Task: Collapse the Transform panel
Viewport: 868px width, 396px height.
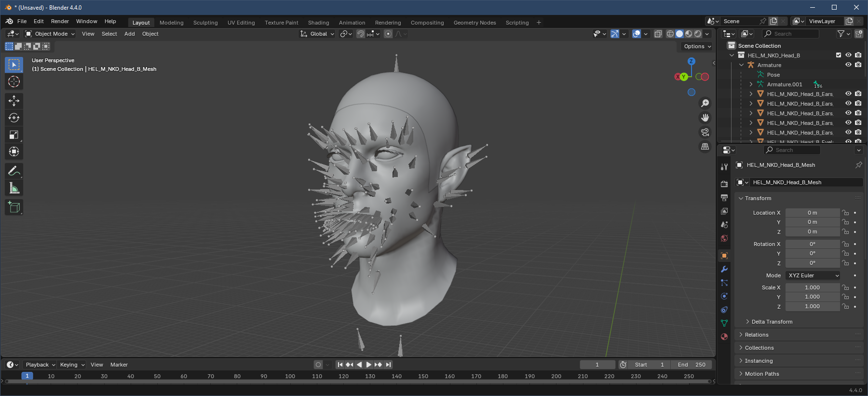Action: 758,198
